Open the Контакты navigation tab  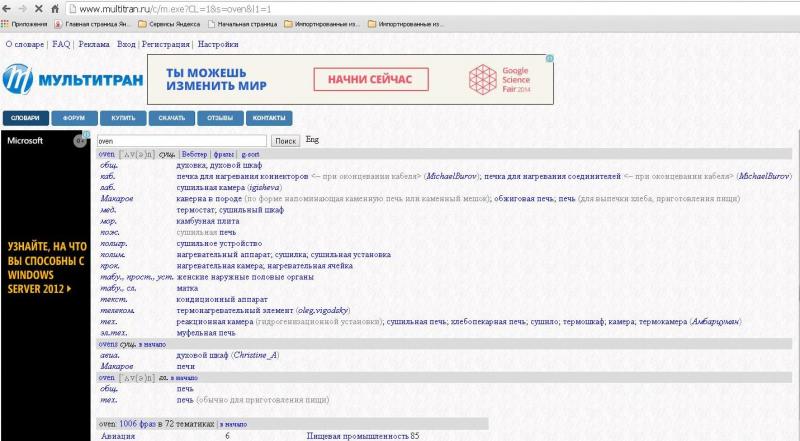pos(269,118)
